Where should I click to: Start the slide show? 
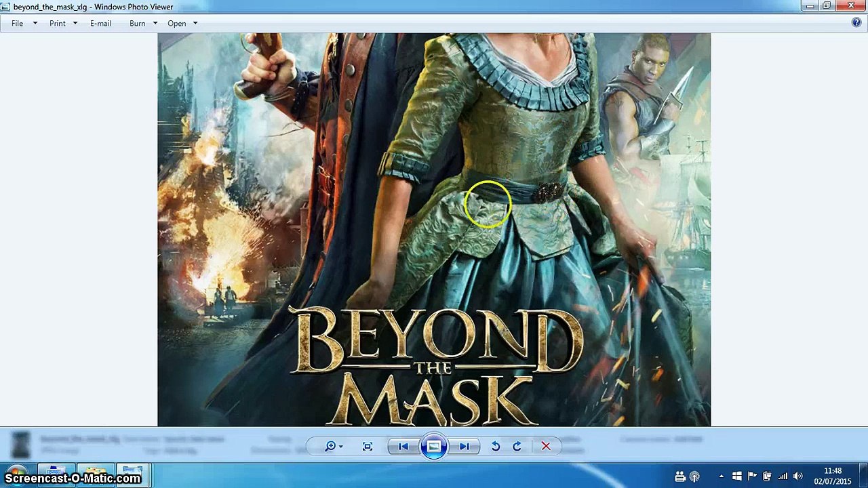(434, 446)
